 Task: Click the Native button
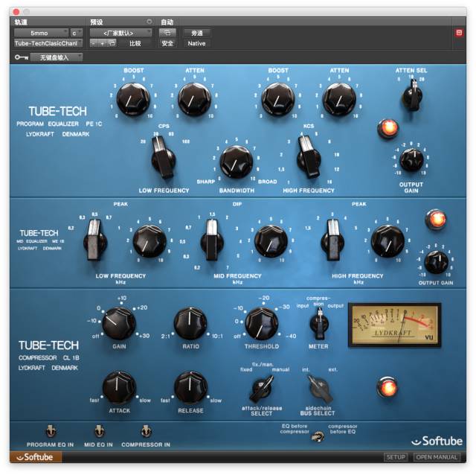click(x=196, y=43)
